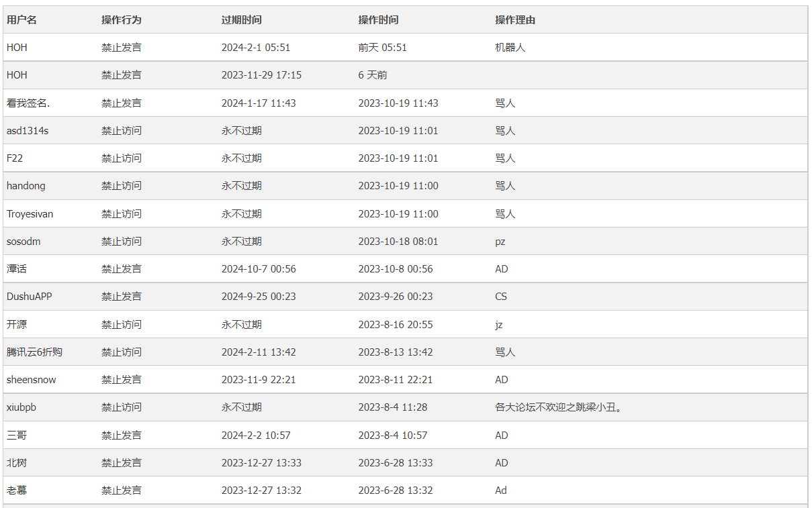Select username DushuAPP
The image size is (812, 508).
(30, 297)
